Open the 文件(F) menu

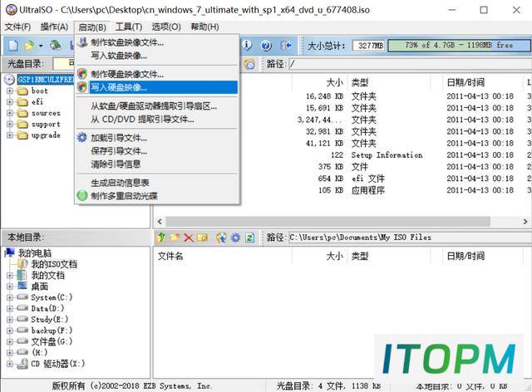[17, 27]
